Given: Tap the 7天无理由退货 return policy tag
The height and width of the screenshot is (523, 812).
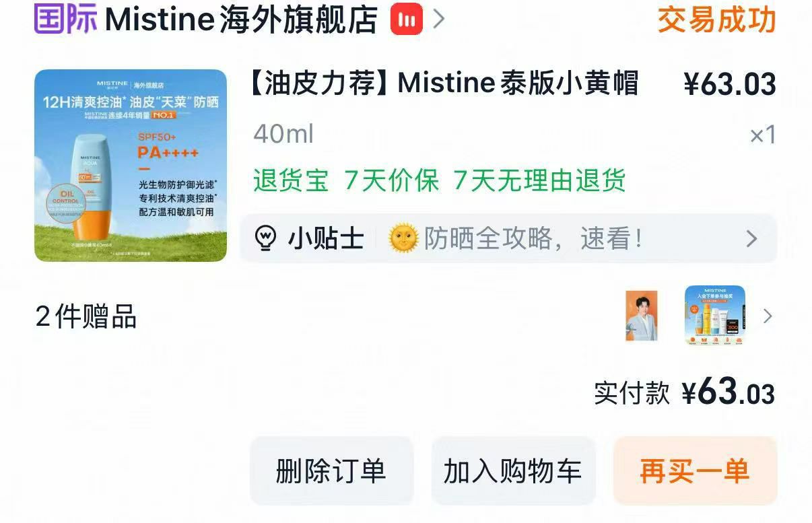Looking at the screenshot, I should 540,180.
